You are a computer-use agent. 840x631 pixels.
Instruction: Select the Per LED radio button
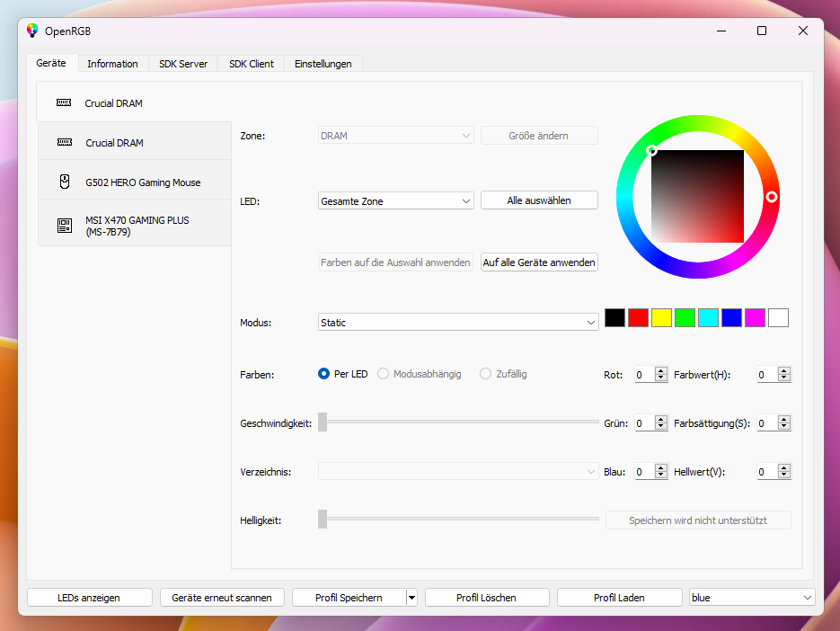click(x=323, y=374)
